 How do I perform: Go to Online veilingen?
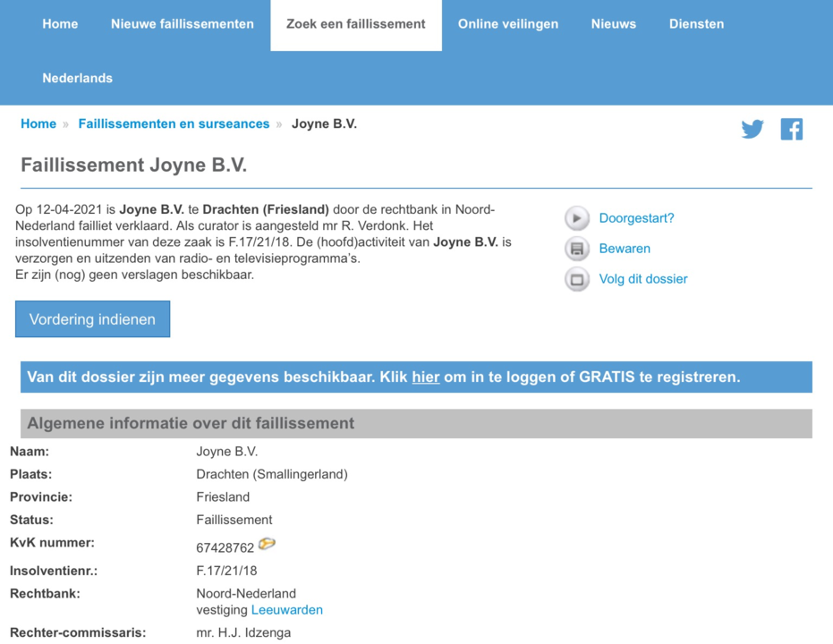coord(508,24)
